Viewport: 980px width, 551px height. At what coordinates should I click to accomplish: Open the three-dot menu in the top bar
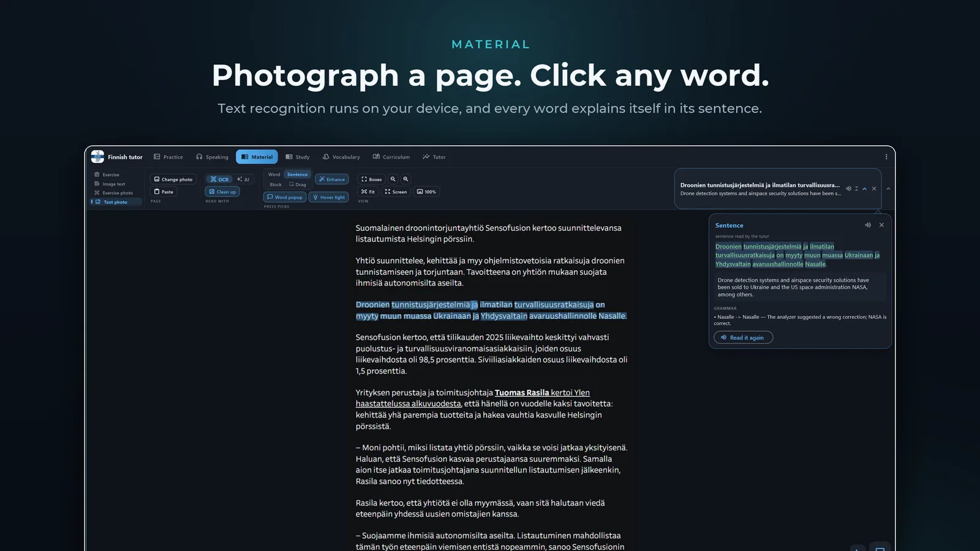point(886,157)
